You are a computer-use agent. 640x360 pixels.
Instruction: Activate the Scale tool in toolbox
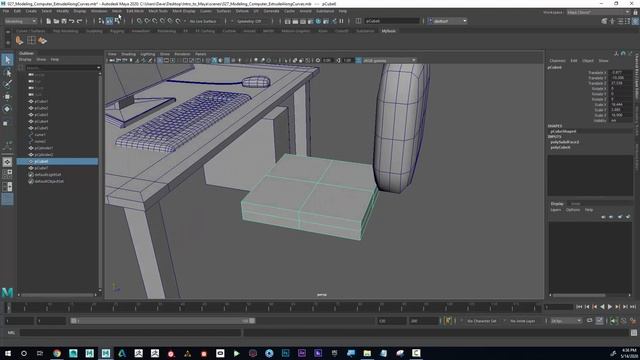click(6, 123)
